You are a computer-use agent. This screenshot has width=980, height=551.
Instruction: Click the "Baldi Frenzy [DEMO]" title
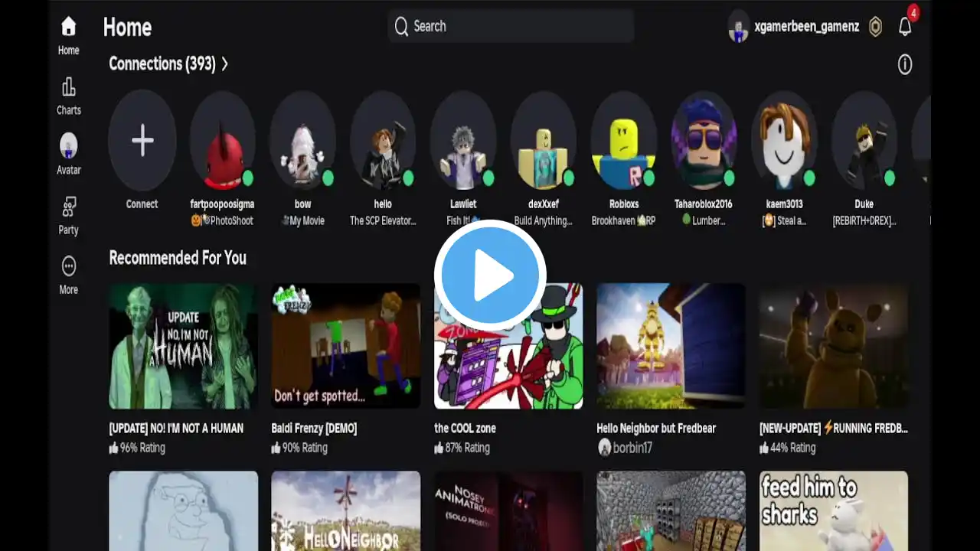click(x=314, y=429)
